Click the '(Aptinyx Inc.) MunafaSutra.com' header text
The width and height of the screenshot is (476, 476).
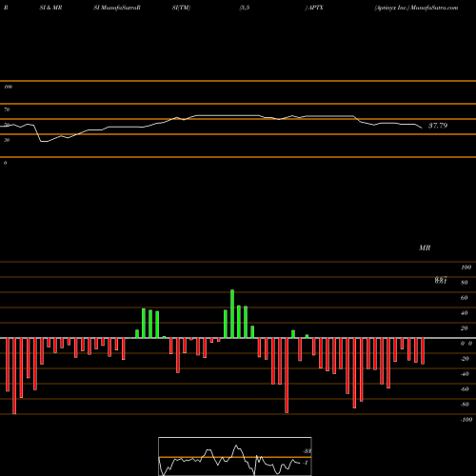pyautogui.click(x=416, y=8)
